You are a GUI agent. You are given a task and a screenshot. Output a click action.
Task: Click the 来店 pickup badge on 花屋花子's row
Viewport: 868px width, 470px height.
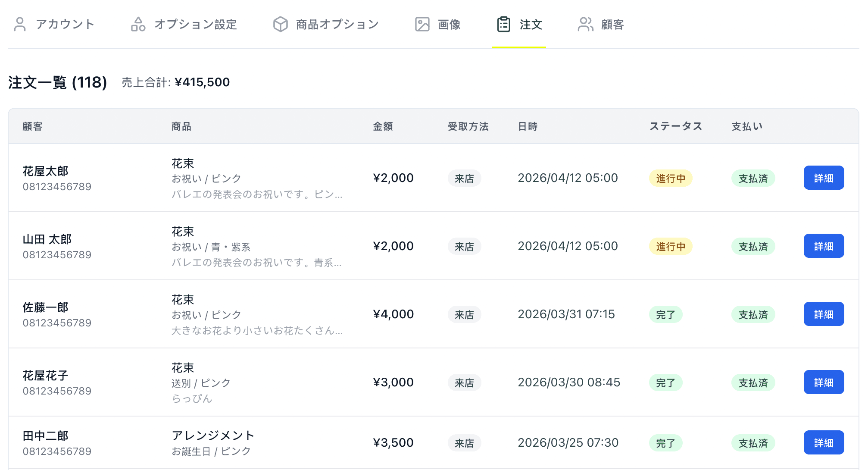pos(464,382)
